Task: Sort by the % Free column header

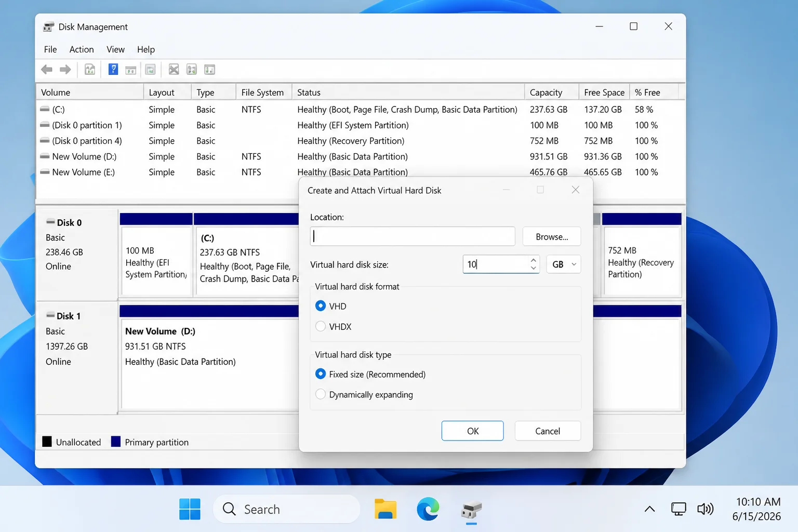Action: pyautogui.click(x=654, y=92)
